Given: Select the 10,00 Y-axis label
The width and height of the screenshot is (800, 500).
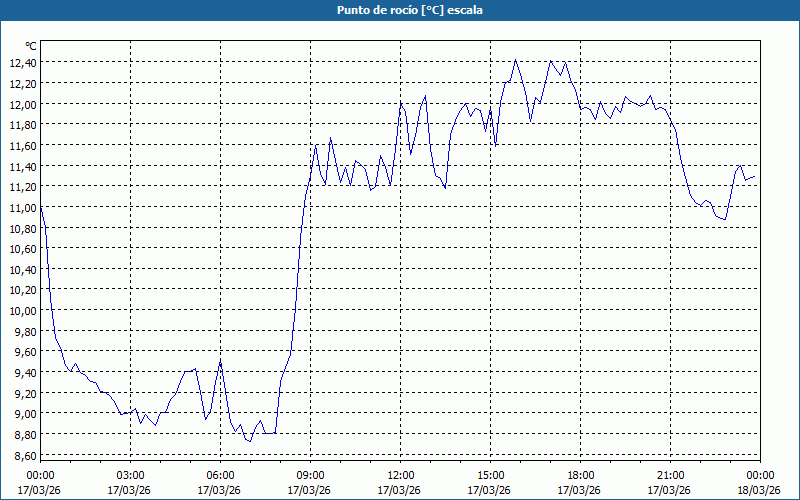Looking at the screenshot, I should point(22,310).
